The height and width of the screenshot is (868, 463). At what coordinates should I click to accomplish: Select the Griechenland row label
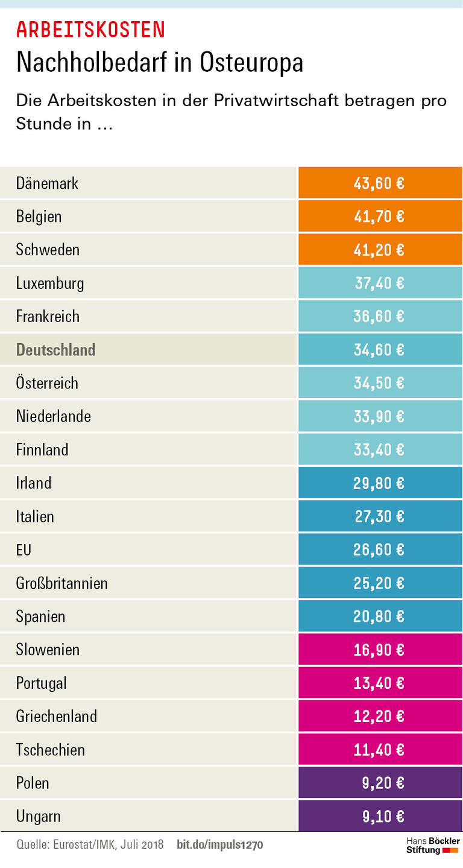56,717
